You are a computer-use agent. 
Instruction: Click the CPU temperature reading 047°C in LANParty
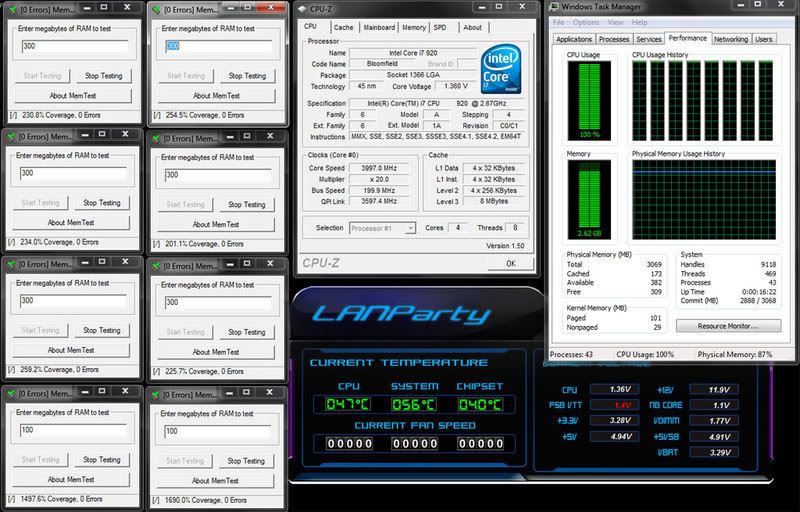pos(348,404)
